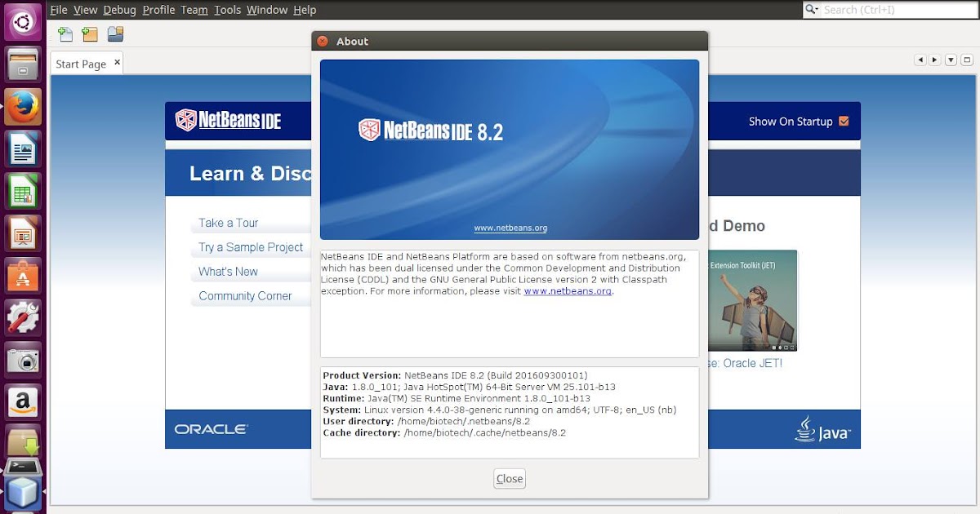Open the Window menu

[x=267, y=10]
